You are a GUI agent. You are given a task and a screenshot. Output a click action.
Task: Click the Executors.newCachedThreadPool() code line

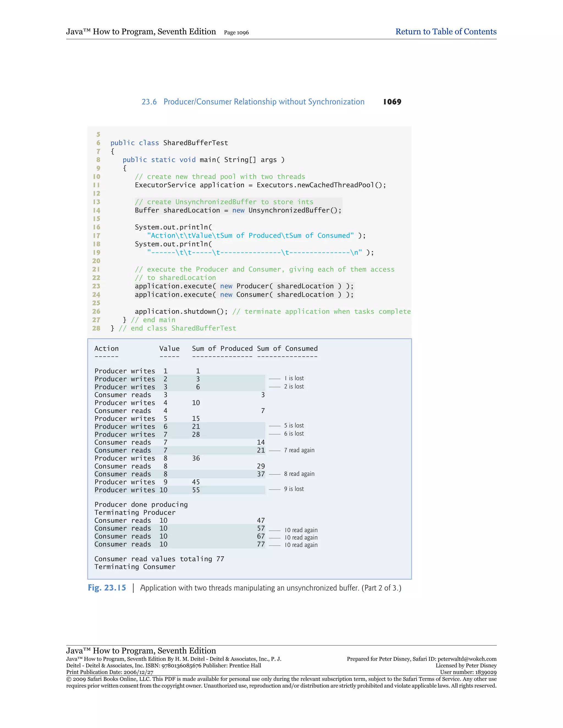pyautogui.click(x=260, y=185)
